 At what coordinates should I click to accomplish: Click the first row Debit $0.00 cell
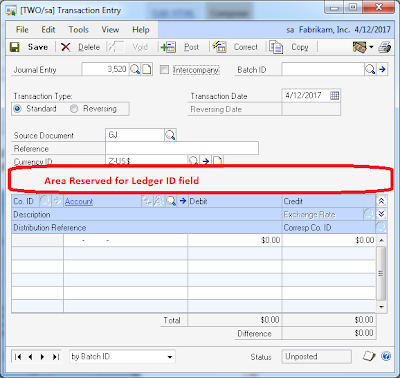(x=235, y=240)
